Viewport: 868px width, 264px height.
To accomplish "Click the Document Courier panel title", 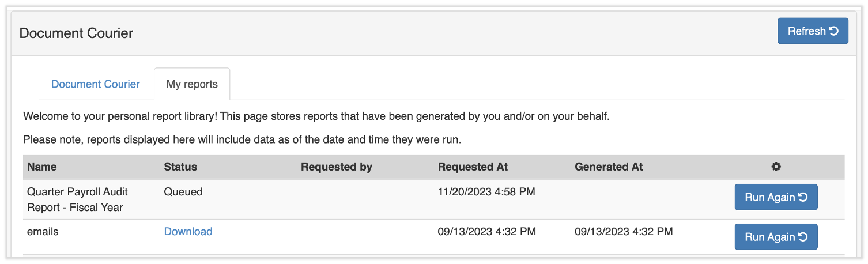I will pyautogui.click(x=76, y=33).
